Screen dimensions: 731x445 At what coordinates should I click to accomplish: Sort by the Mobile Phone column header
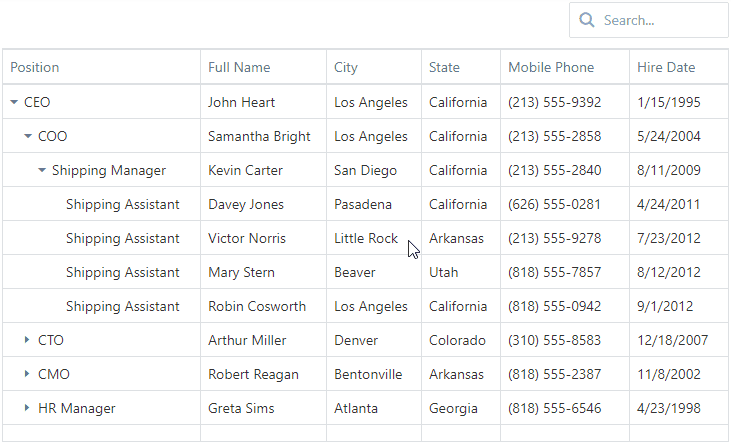pos(551,67)
